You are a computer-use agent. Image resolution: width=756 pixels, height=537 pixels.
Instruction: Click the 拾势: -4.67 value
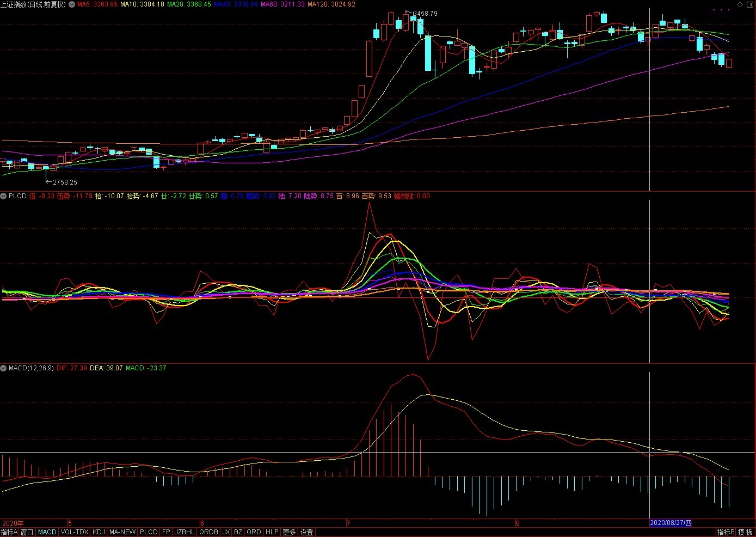point(142,196)
